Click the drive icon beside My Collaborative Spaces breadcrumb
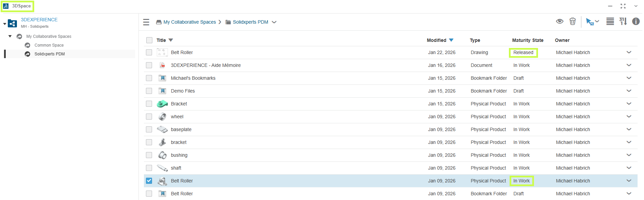Image resolution: width=644 pixels, height=200 pixels. pyautogui.click(x=159, y=22)
